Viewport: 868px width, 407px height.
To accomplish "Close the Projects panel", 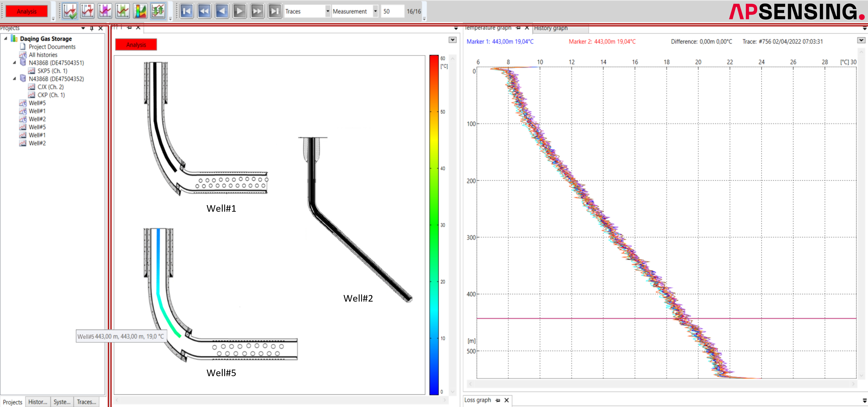I will [100, 28].
